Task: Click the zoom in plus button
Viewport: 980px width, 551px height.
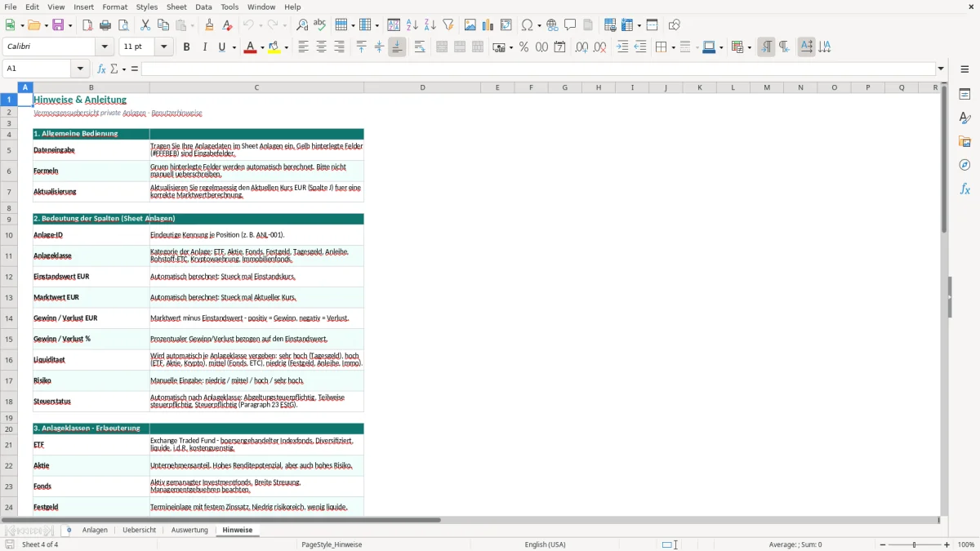Action: pos(947,544)
